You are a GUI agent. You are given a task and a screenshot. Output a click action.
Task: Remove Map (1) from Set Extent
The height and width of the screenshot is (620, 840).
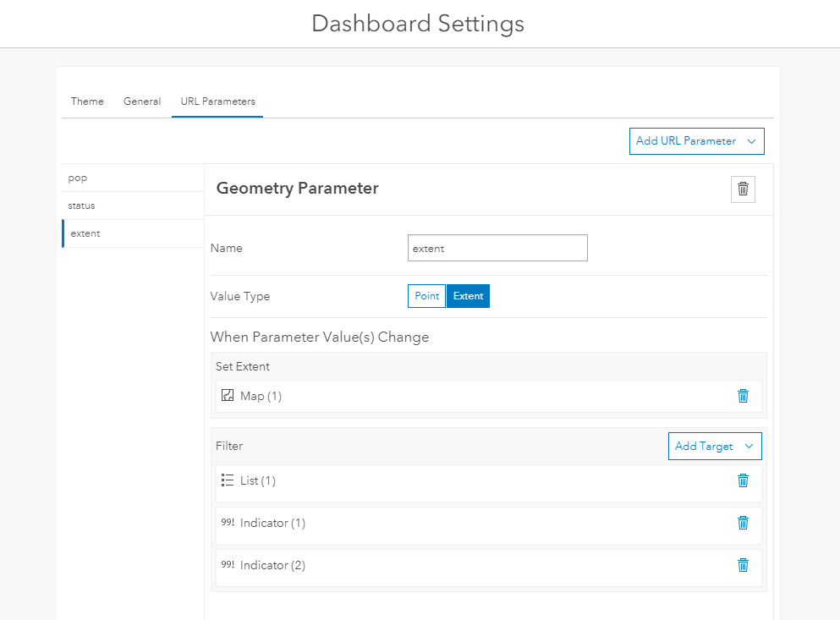(x=743, y=396)
